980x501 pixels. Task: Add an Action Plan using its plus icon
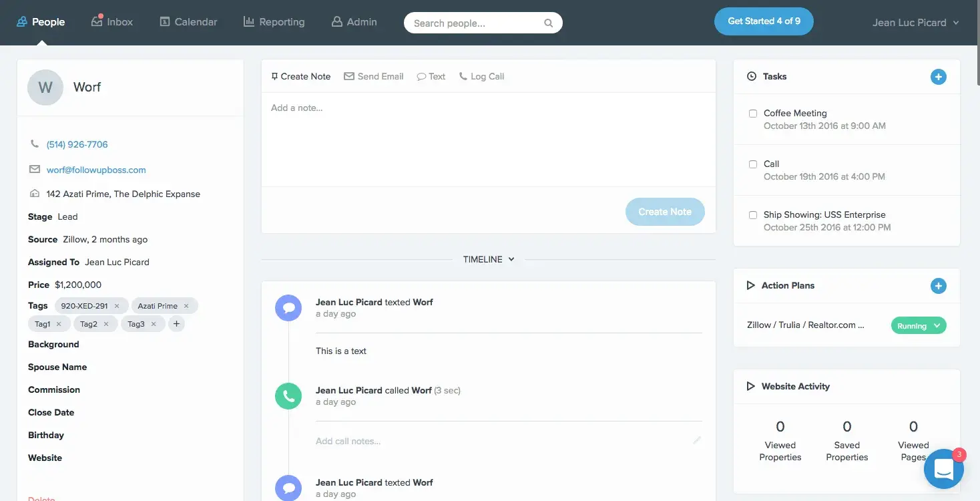938,285
